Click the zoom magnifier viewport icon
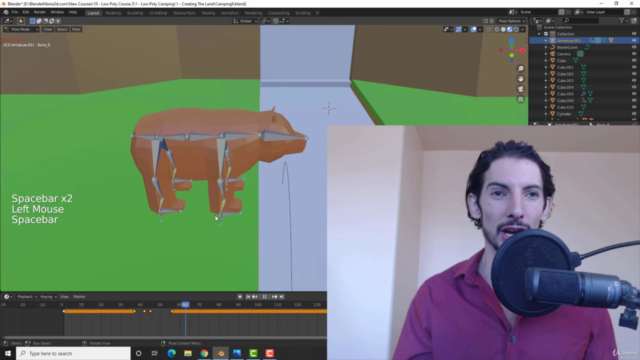 521,69
